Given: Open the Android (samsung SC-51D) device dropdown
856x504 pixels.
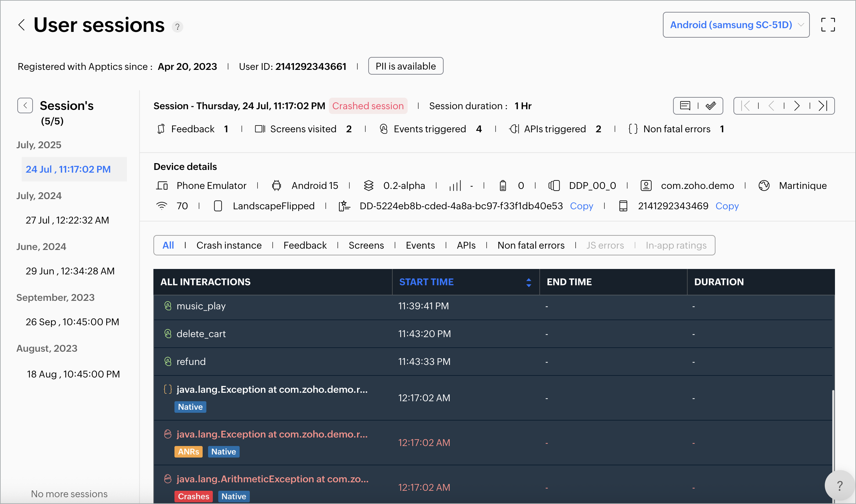Looking at the screenshot, I should click(x=736, y=25).
